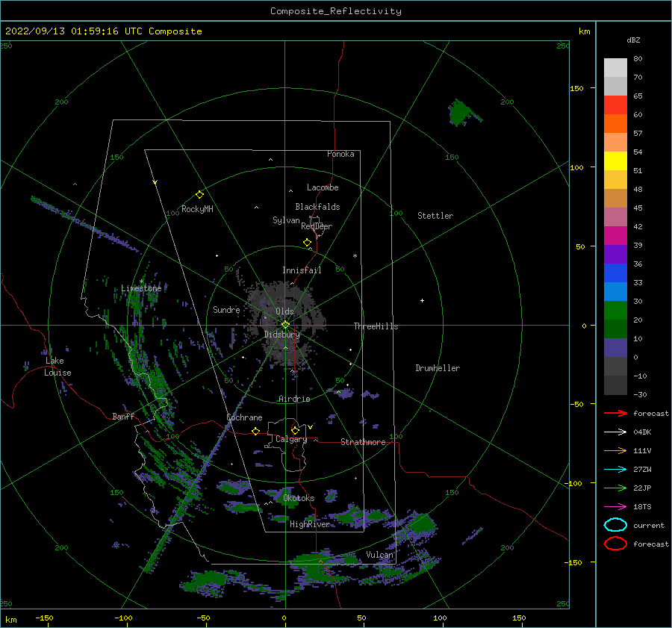Click the magenta 18TS arrow in the legend
Viewport: 672px width, 628px height.
click(615, 507)
